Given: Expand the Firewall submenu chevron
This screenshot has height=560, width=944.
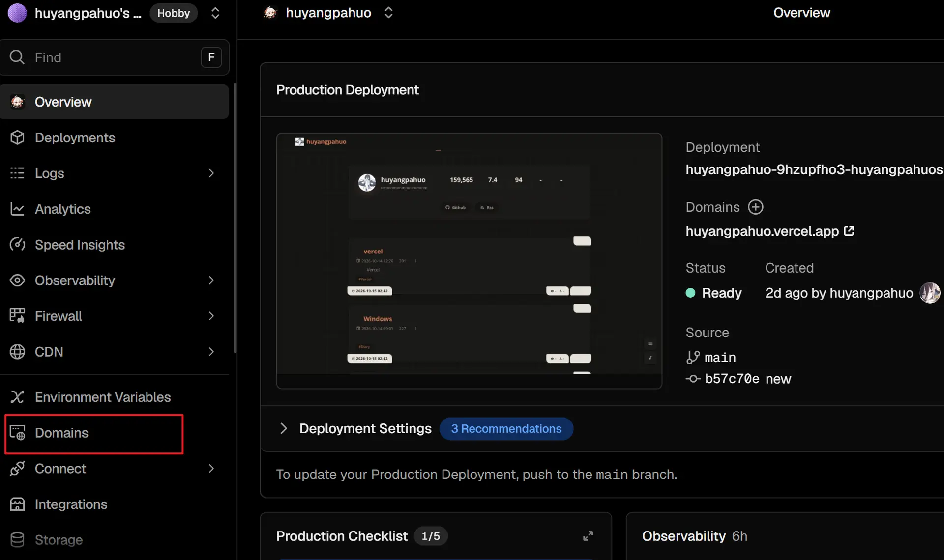Looking at the screenshot, I should click(211, 316).
